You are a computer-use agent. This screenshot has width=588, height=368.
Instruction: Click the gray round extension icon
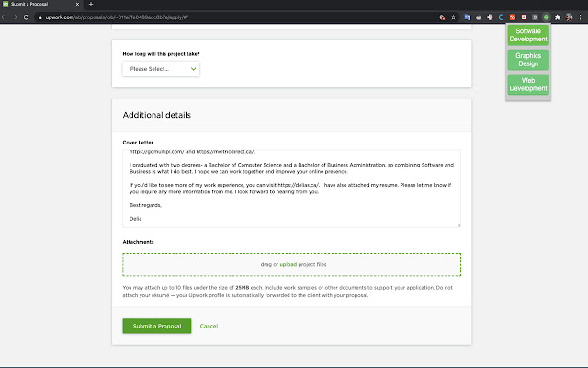479,17
